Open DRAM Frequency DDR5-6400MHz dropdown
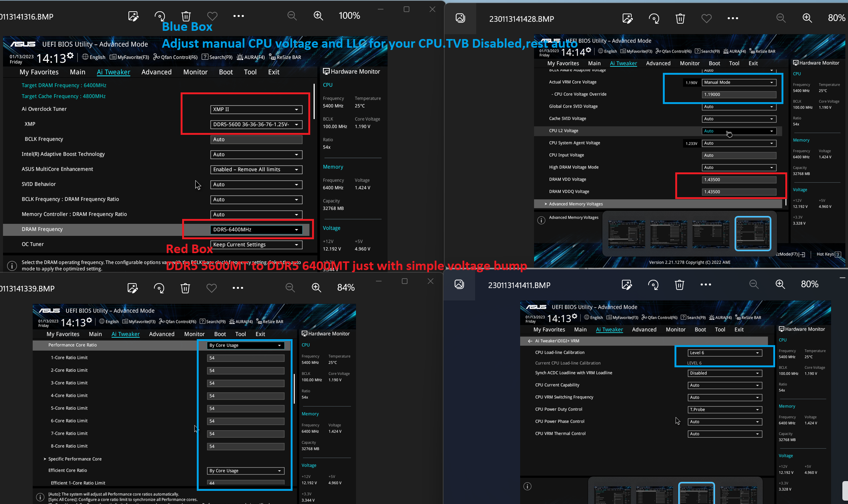Image resolution: width=848 pixels, height=504 pixels. (x=256, y=229)
